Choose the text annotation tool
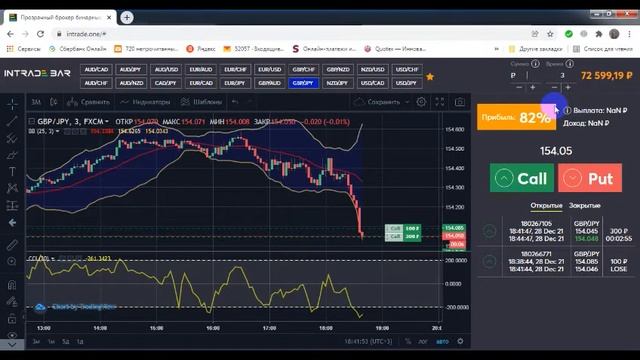The height and width of the screenshot is (360, 640). tap(12, 171)
